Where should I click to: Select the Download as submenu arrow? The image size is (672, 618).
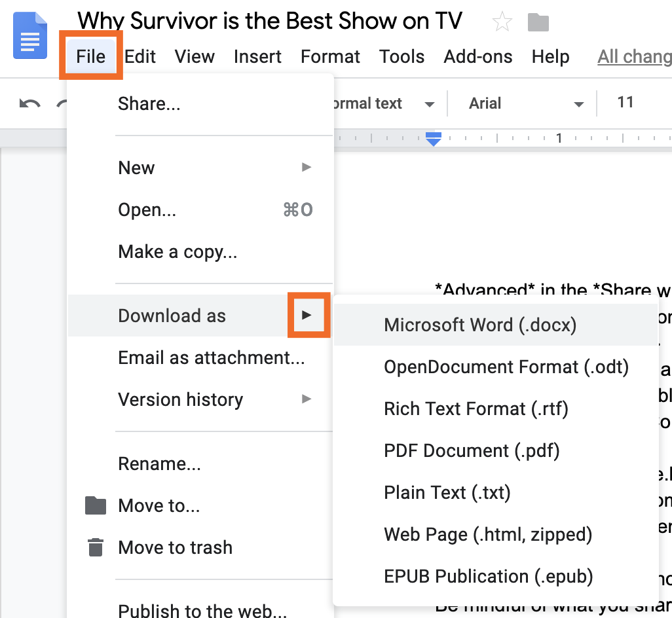[308, 316]
